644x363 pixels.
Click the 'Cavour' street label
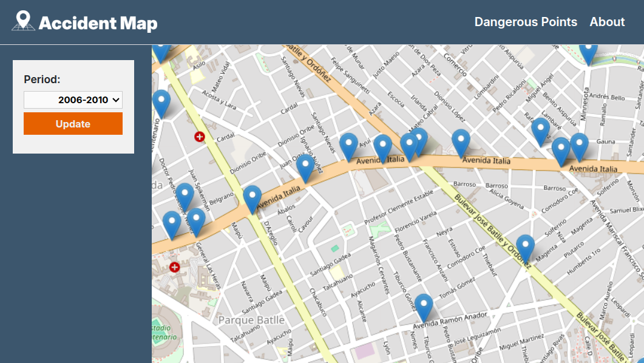(306, 224)
